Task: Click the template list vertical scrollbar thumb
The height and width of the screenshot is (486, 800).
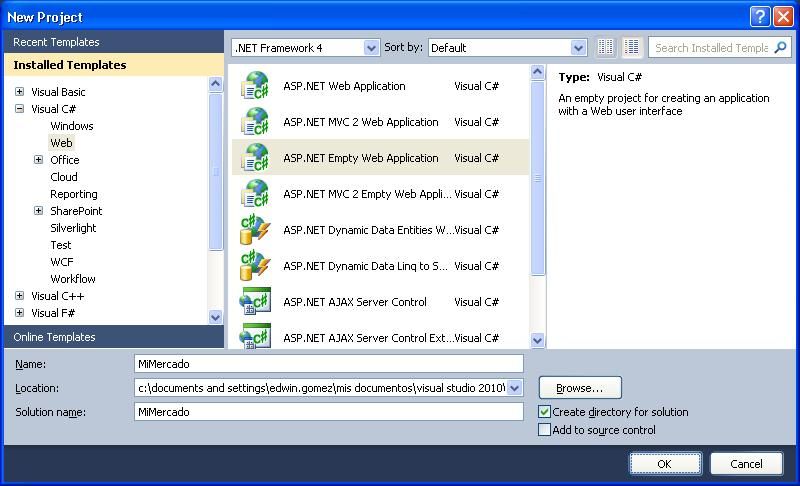Action: click(x=537, y=178)
